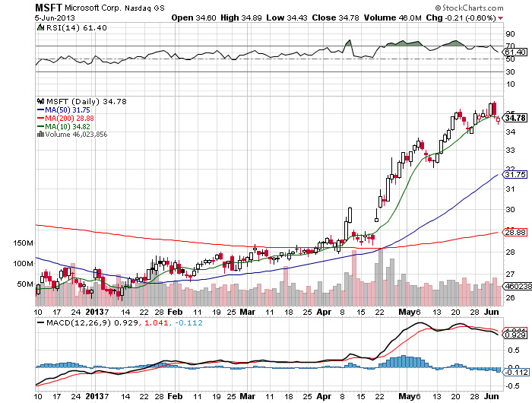Click the 30 level on the RSI axis

click(510, 71)
